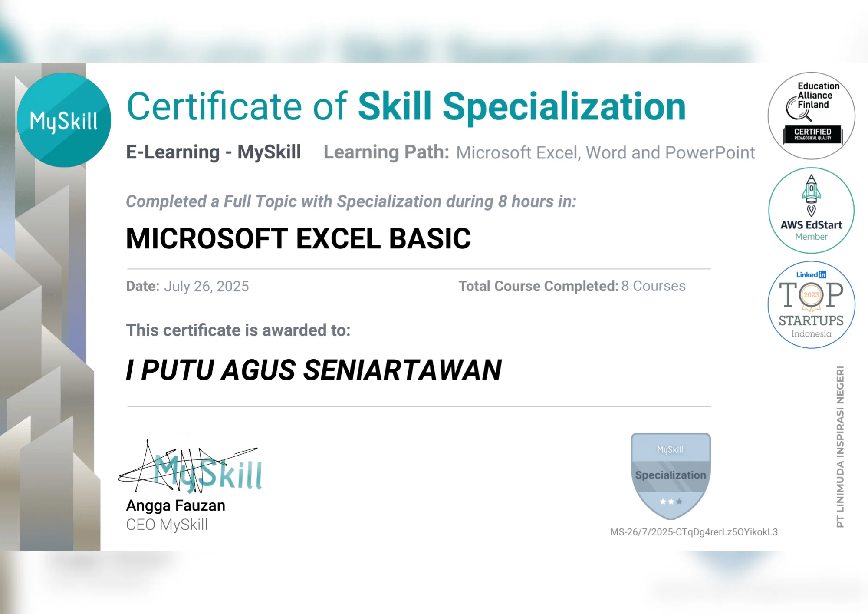Click the AWS EdStart Member badge
The width and height of the screenshot is (868, 614).
tap(811, 210)
